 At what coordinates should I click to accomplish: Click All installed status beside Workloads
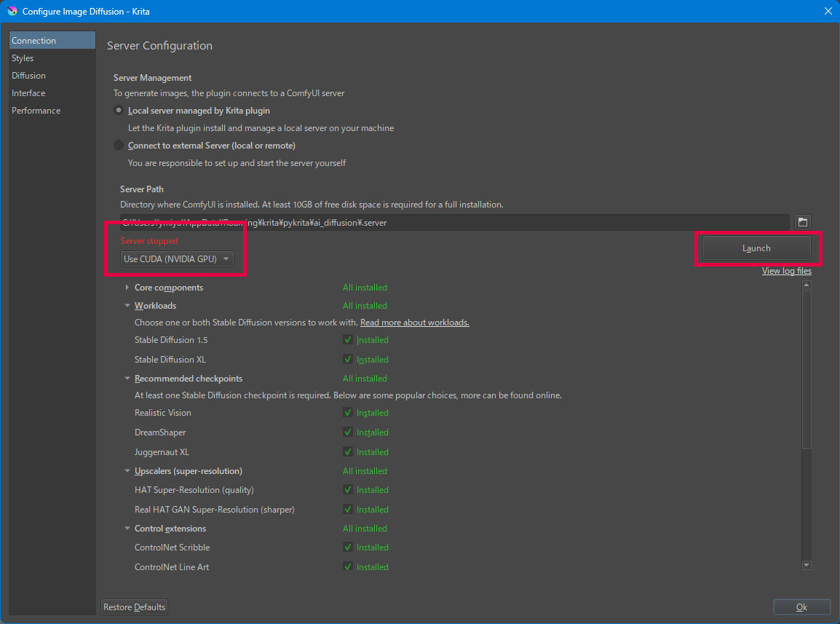365,306
